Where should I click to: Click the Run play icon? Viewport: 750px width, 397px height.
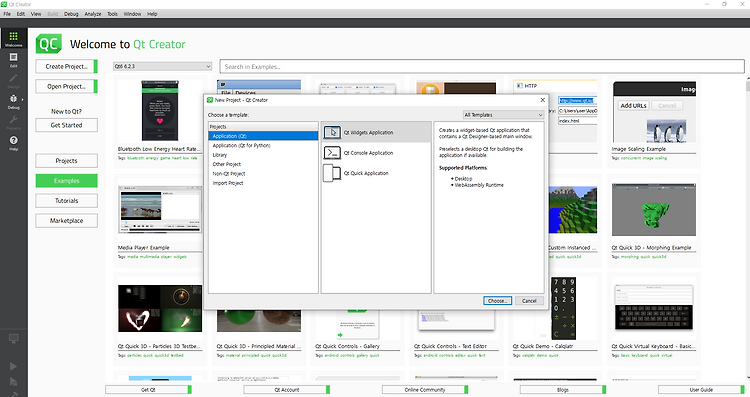click(x=13, y=366)
